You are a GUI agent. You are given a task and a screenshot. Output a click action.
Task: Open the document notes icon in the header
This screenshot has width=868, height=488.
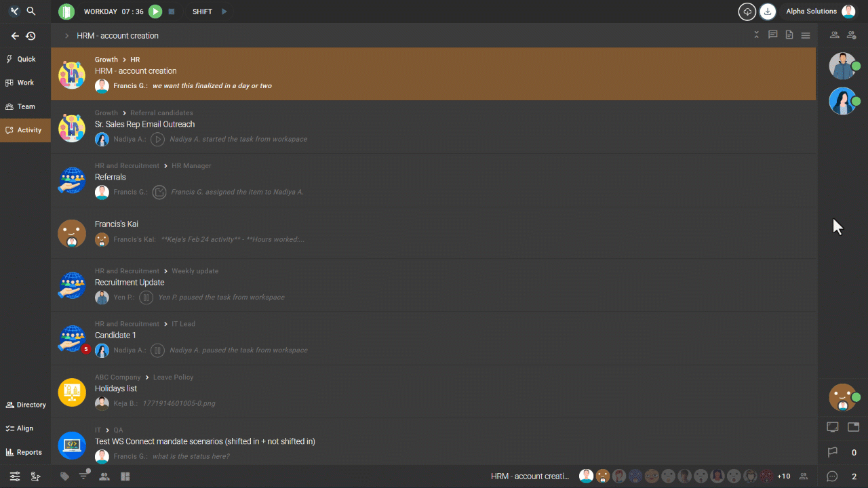(x=789, y=35)
